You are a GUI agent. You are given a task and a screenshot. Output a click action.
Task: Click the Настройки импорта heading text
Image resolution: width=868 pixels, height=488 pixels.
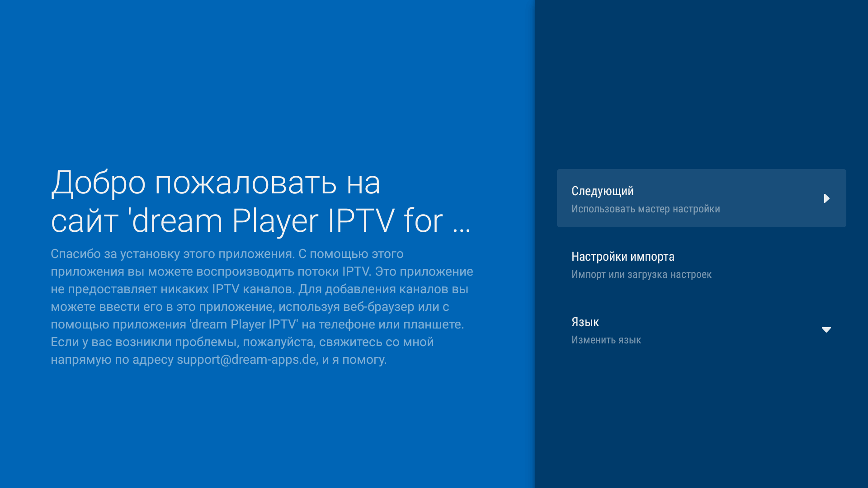(623, 256)
